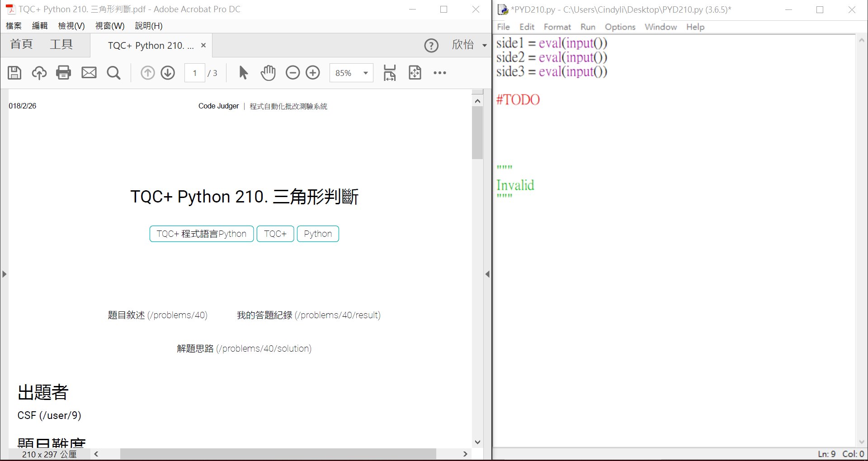The image size is (868, 461).
Task: Click the PDF horizontal scroll left arrow
Action: [x=96, y=454]
